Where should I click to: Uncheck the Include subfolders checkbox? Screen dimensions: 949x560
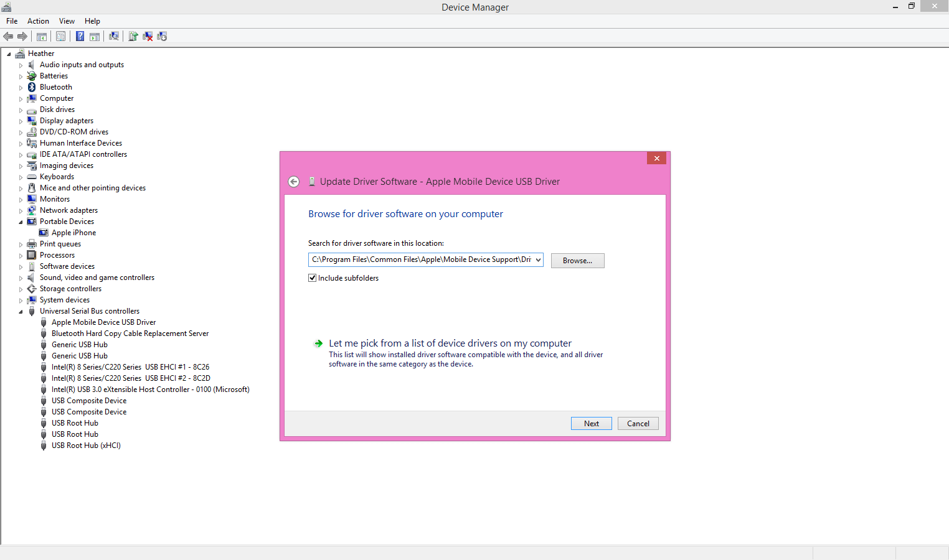tap(313, 278)
